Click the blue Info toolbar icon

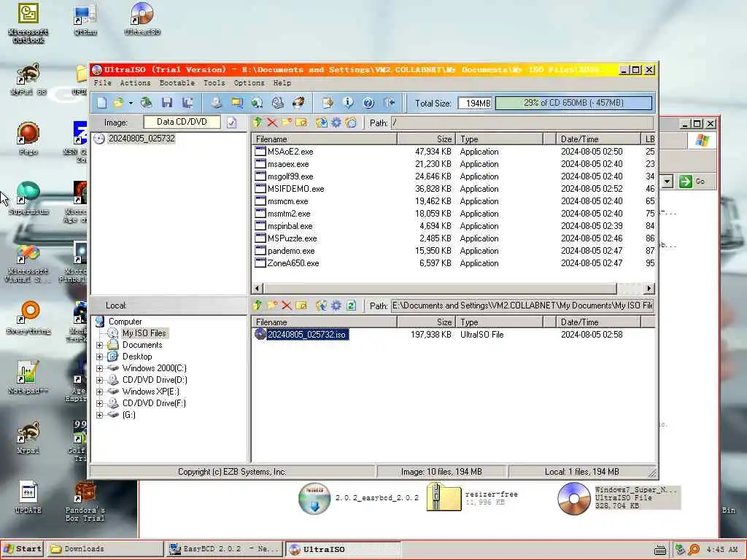click(x=348, y=102)
